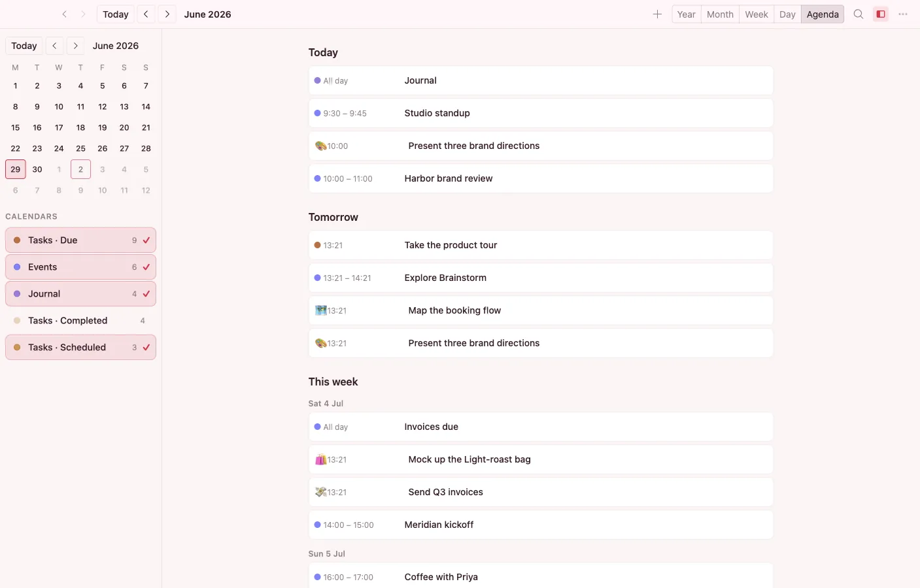Open the Harbor brand review event
Viewport: 920px width, 588px height.
point(541,178)
